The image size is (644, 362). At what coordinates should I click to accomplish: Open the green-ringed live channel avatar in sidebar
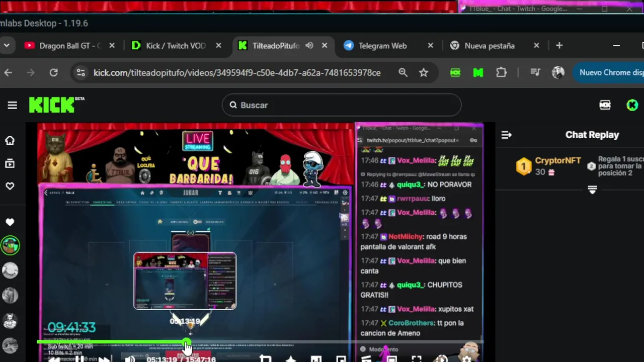point(10,245)
